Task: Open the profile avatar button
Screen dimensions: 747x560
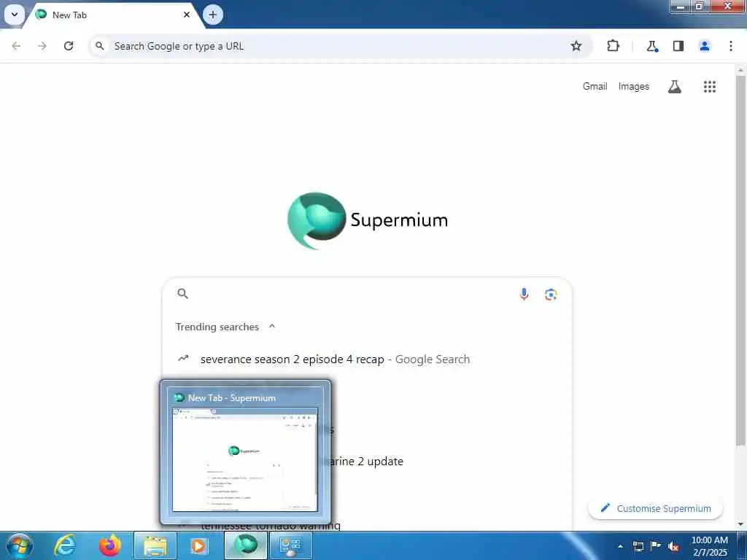Action: click(705, 46)
